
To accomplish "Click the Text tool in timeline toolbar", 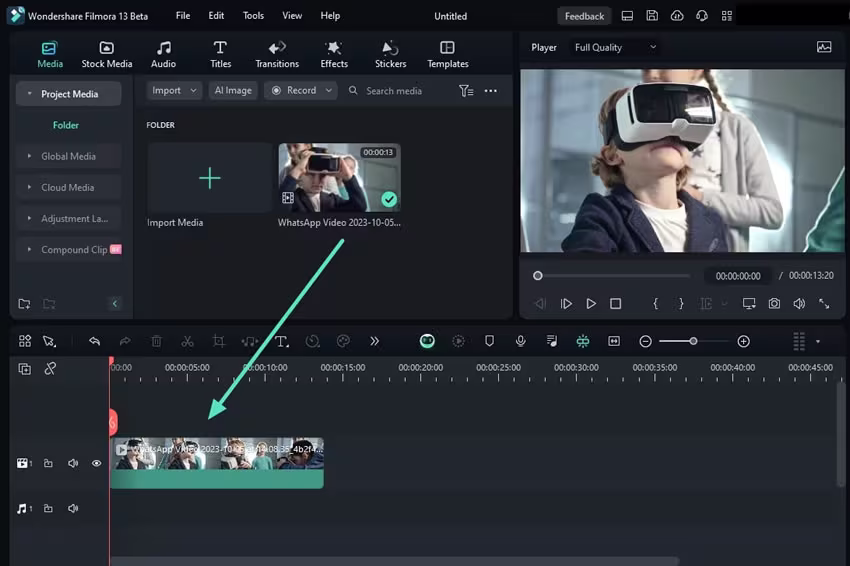I will coord(281,341).
